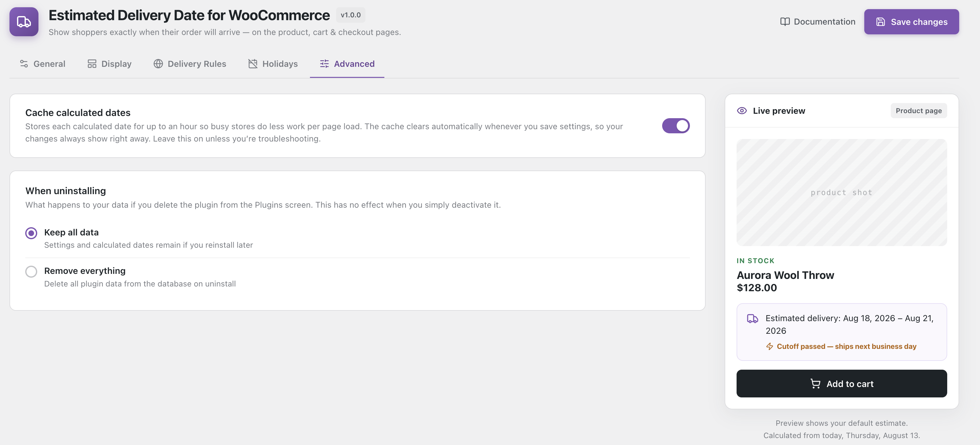Click the Cache calculated dates heading

pyautogui.click(x=78, y=113)
